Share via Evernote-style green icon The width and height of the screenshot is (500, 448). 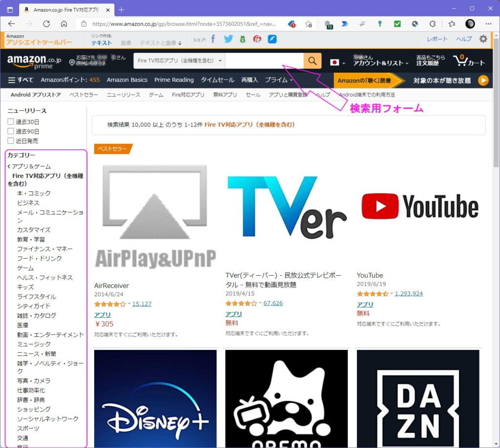tap(243, 39)
